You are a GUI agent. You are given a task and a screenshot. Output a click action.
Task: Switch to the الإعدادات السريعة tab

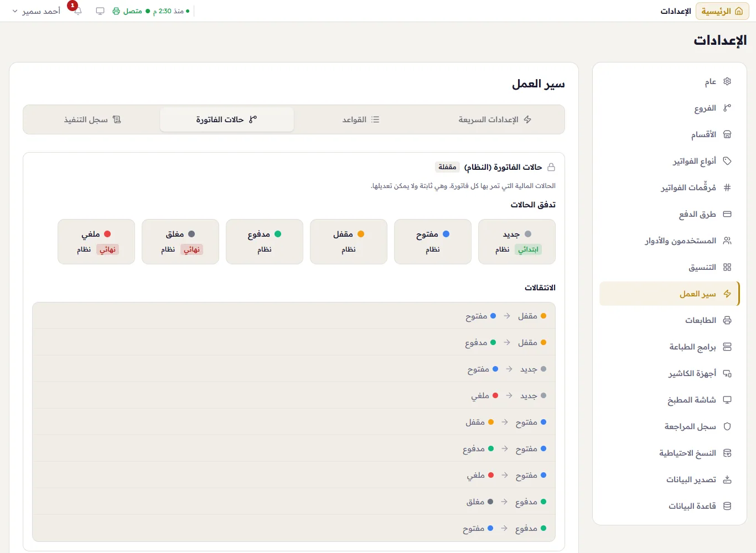pos(495,119)
